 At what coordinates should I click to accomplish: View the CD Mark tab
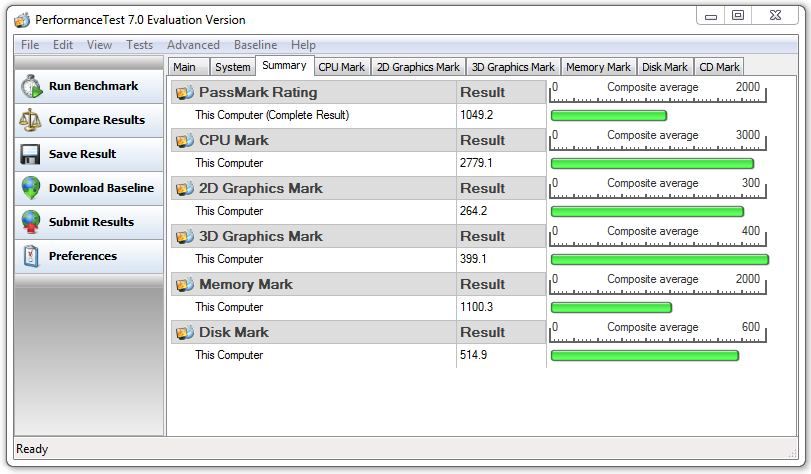tap(719, 67)
